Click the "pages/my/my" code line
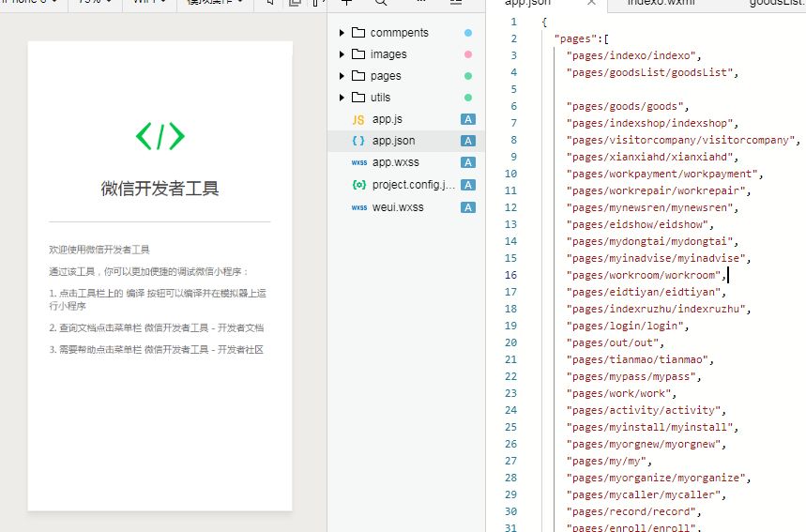The width and height of the screenshot is (806, 532). click(x=609, y=462)
